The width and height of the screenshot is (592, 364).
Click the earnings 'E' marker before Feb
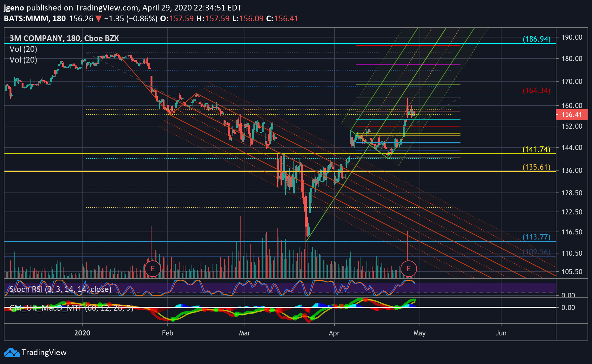[x=152, y=269]
